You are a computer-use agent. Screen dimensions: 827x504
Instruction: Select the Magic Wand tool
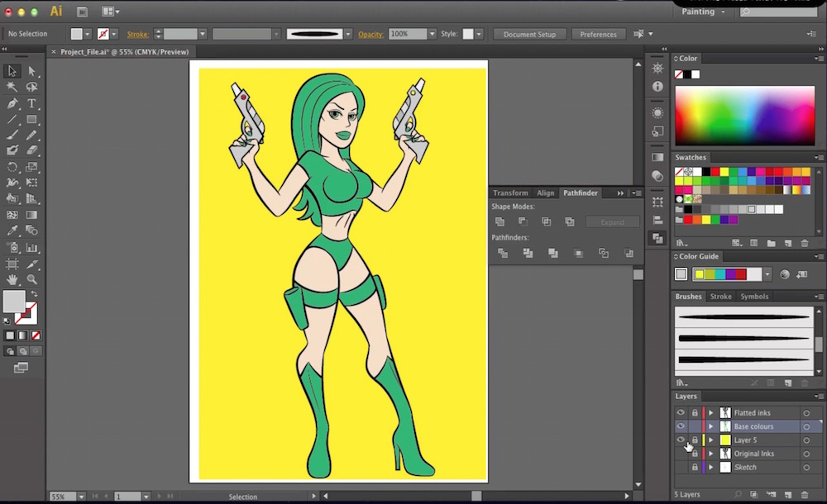tap(12, 87)
